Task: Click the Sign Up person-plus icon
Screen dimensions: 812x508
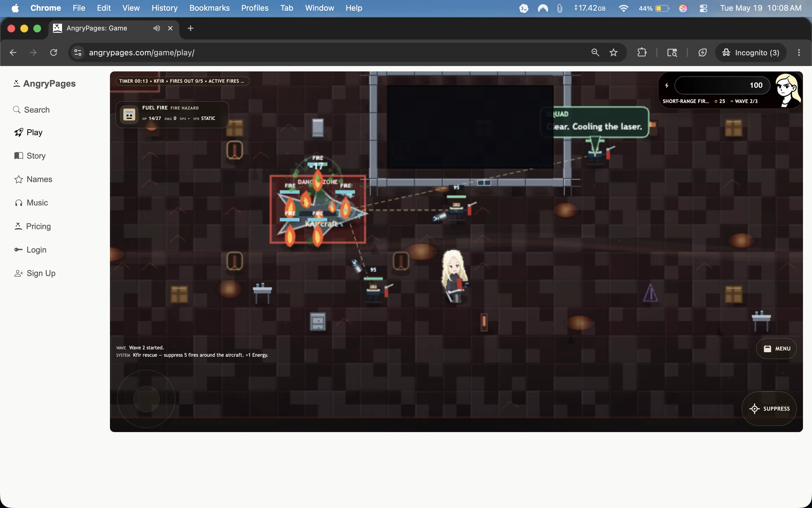Action: [19, 273]
